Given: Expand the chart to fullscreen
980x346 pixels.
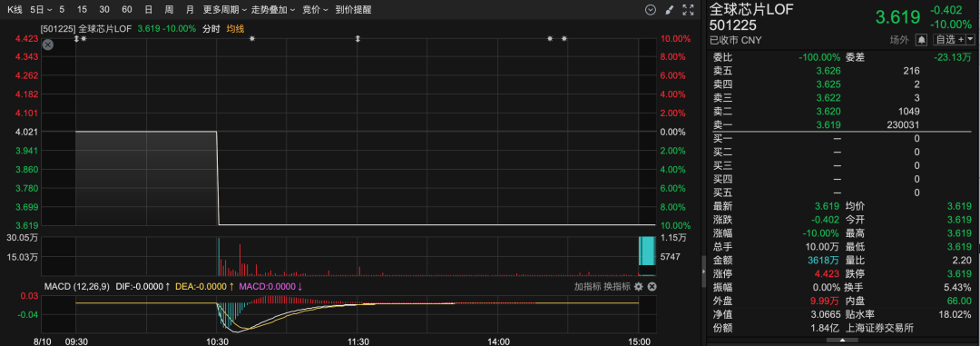Looking at the screenshot, I should (x=688, y=9).
